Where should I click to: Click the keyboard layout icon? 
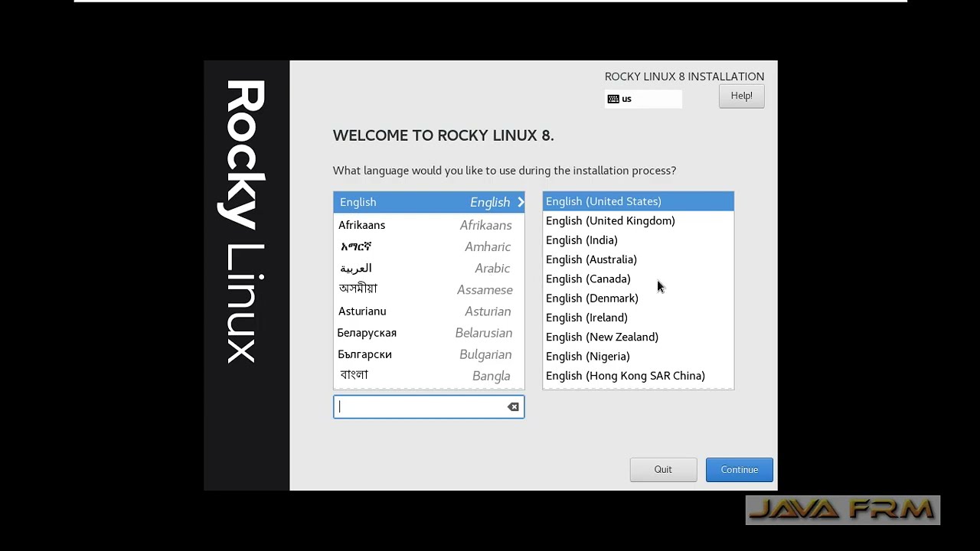(x=613, y=99)
